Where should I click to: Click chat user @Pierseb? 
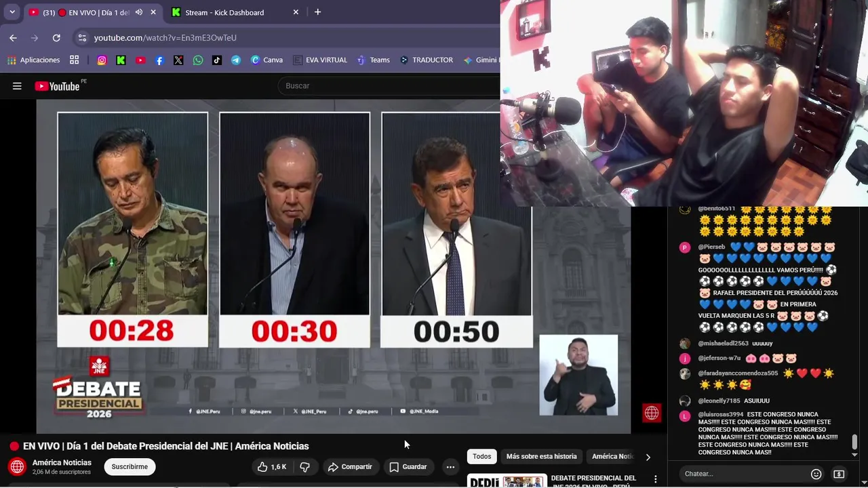click(x=711, y=247)
